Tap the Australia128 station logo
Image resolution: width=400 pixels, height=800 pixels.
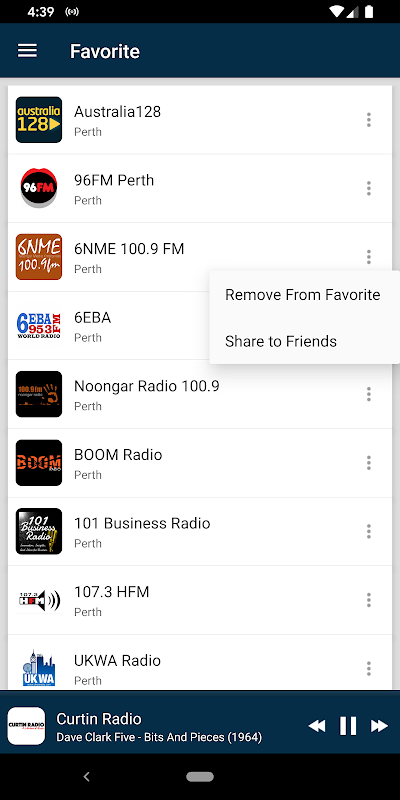tap(39, 120)
